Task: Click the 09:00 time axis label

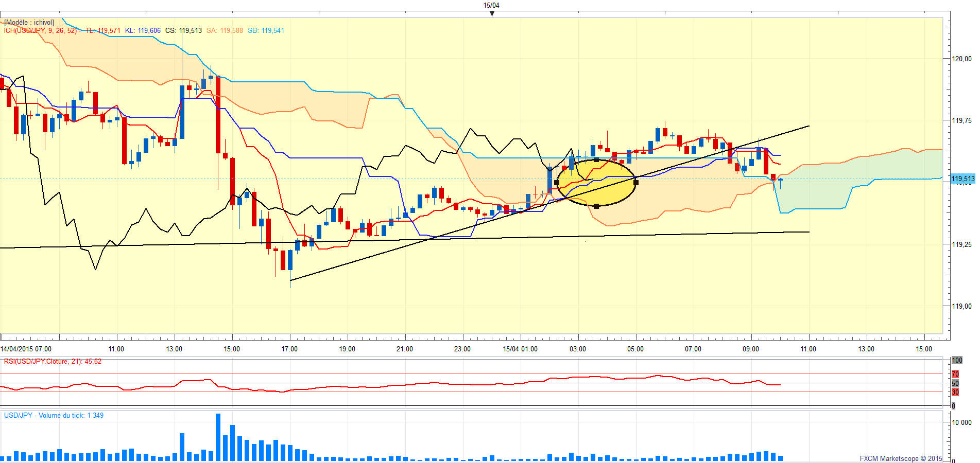Action: click(x=751, y=349)
